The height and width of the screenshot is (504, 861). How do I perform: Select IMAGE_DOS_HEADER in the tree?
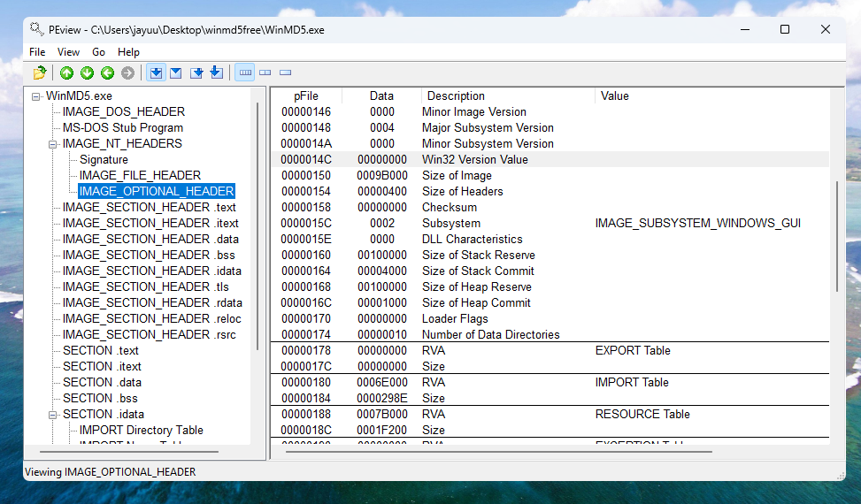(124, 112)
